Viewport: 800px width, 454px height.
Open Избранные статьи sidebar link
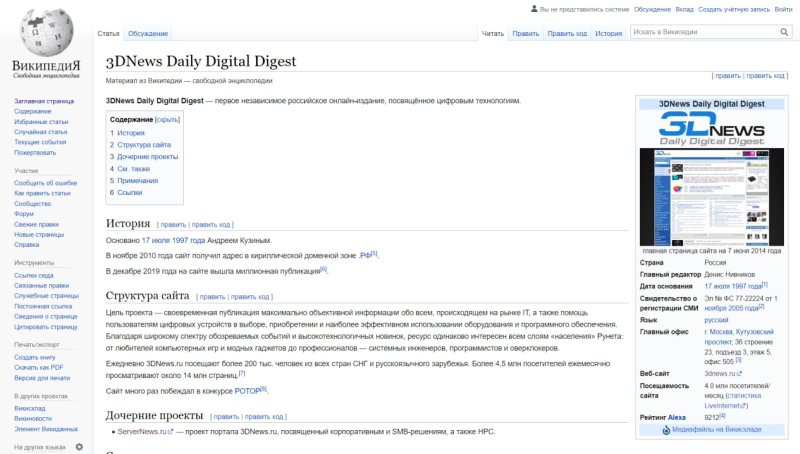coord(41,122)
